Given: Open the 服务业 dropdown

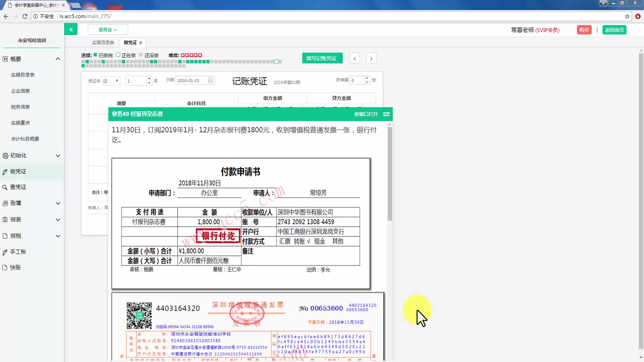Looking at the screenshot, I should 108,29.
